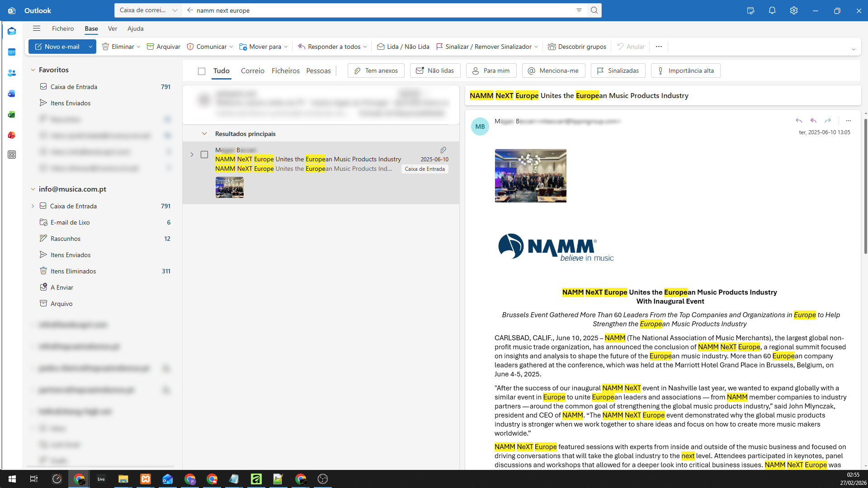Click the search magnifier icon

(594, 10)
